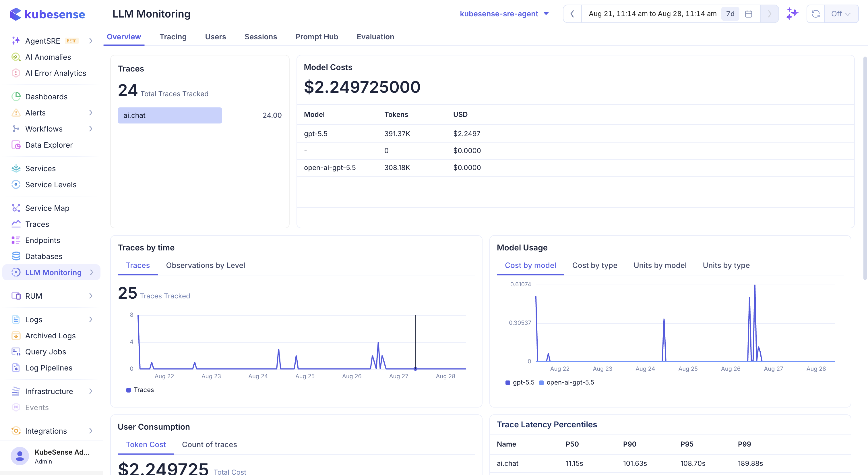Expand the Integrations submenu chevron
Screen dimensions: 868x475
click(x=91, y=431)
